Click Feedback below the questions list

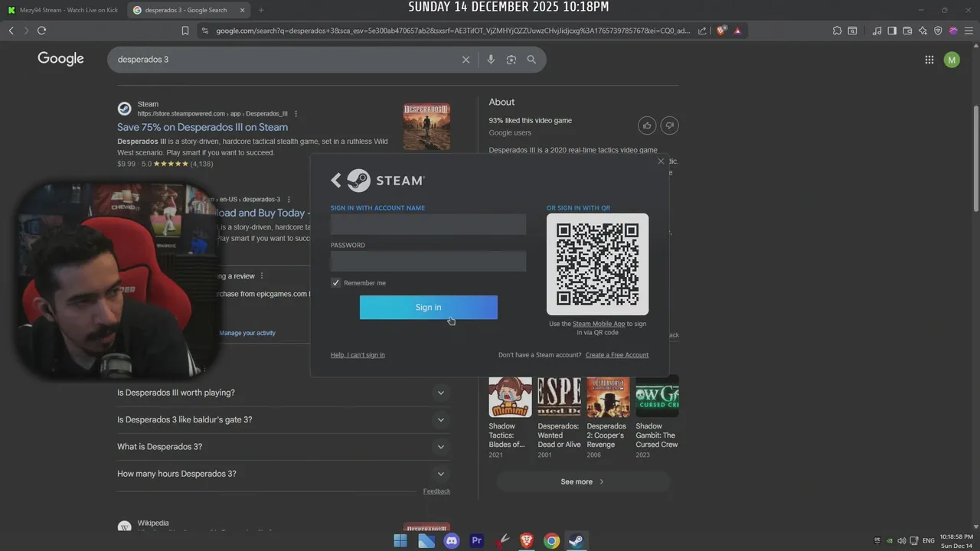(436, 491)
